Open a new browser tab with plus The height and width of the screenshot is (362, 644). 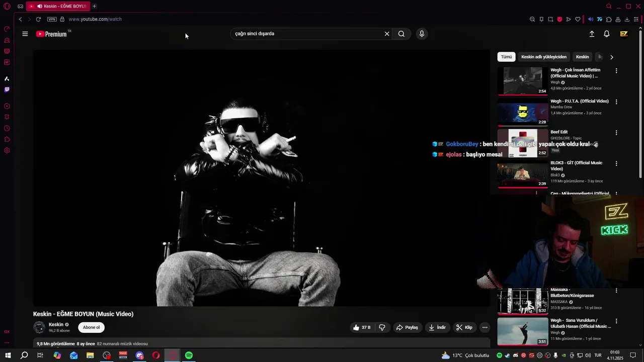point(94,6)
